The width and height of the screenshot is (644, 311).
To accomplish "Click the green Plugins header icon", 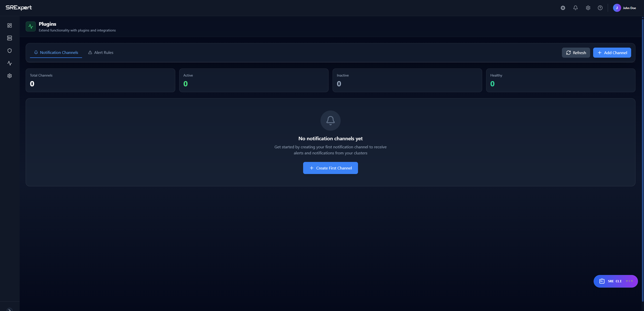I will coord(30,26).
